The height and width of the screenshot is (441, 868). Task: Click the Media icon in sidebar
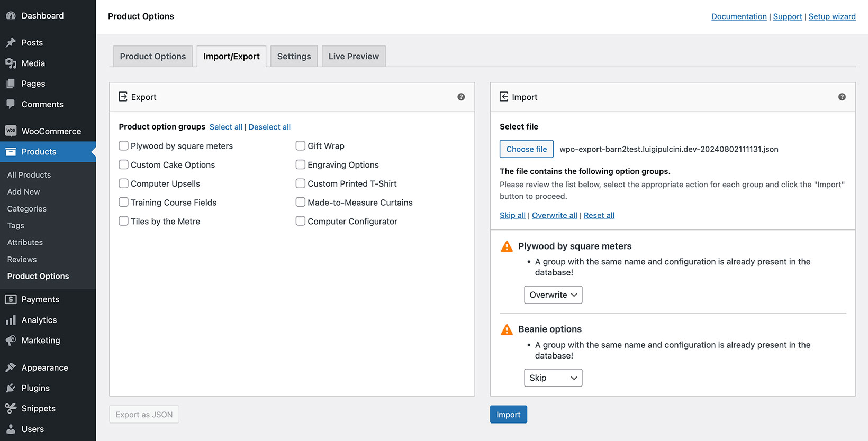pos(11,63)
